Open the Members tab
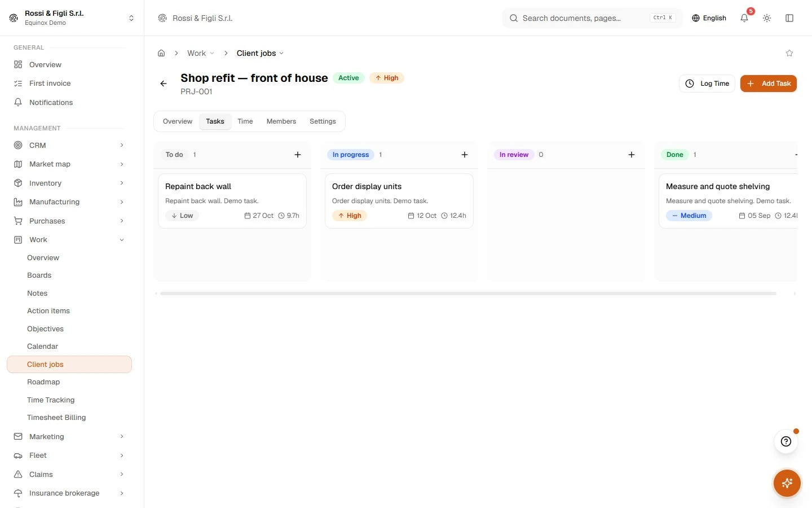The height and width of the screenshot is (508, 812). 281,121
